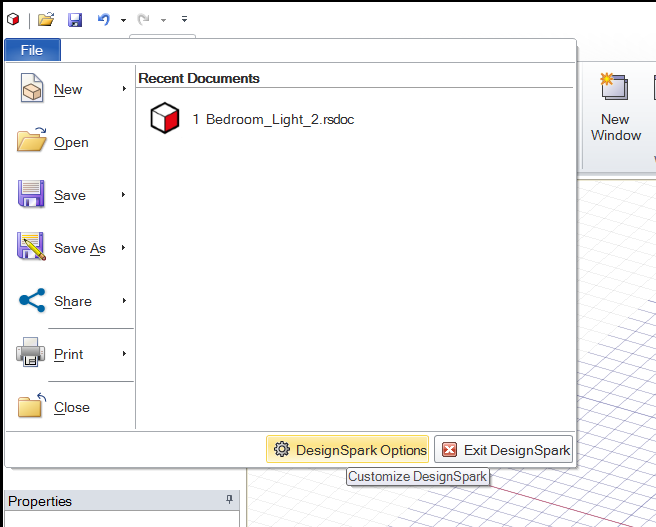Pin the Properties panel with pushpin icon

tap(230, 500)
